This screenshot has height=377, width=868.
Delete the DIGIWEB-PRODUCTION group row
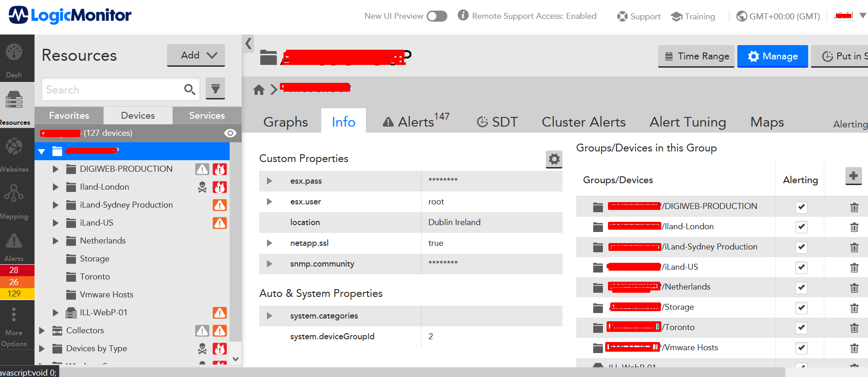(854, 207)
